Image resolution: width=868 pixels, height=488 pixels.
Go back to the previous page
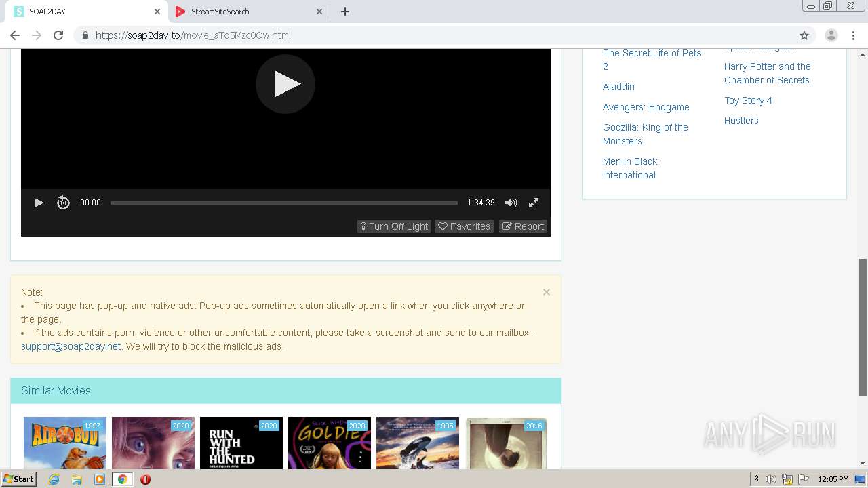pos(15,35)
